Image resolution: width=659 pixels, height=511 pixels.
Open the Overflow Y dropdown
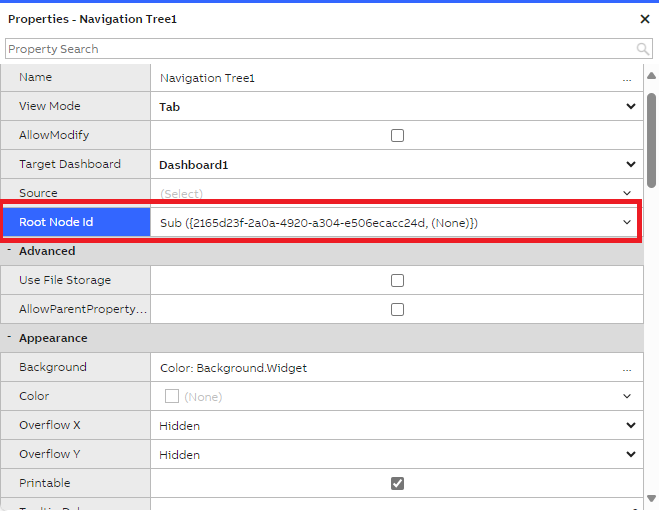[x=630, y=454]
